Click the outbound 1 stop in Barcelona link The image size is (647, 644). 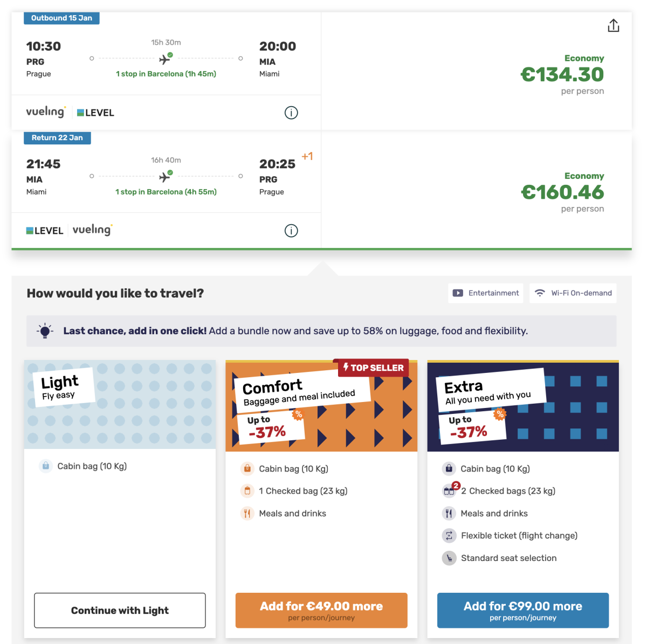tap(166, 74)
